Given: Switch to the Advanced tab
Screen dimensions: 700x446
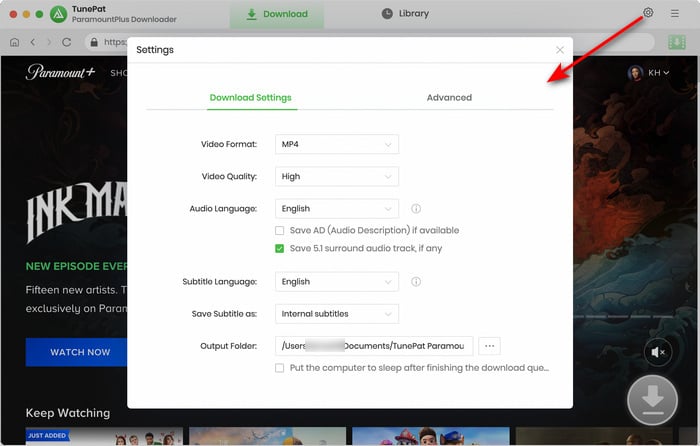Looking at the screenshot, I should pyautogui.click(x=449, y=97).
